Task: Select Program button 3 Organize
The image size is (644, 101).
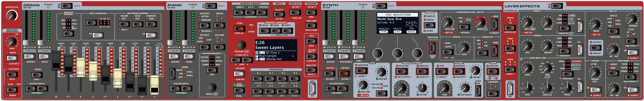Action: click(282, 78)
